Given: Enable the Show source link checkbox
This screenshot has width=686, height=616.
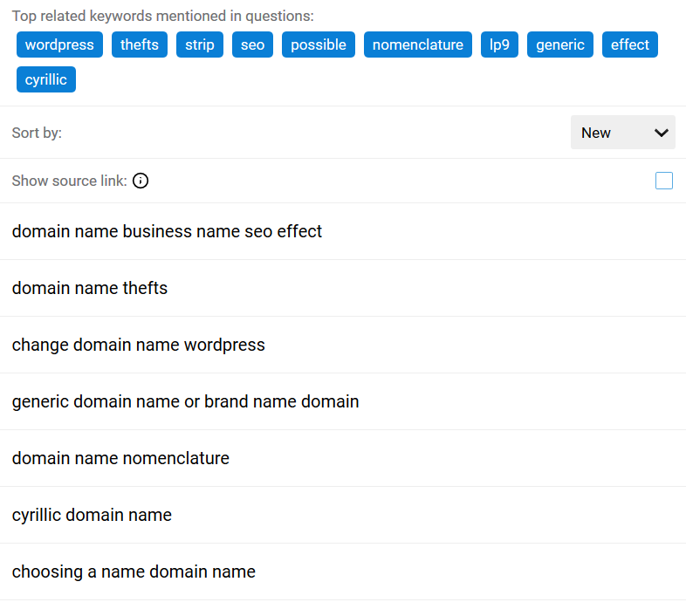Looking at the screenshot, I should pyautogui.click(x=663, y=181).
